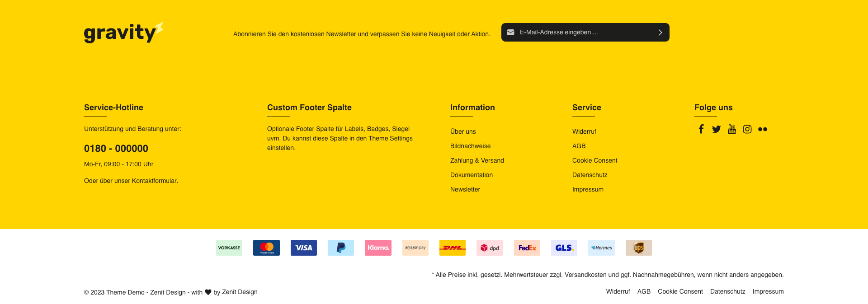Open Cookie Consent in the Service column
This screenshot has width=868, height=304.
pyautogui.click(x=594, y=160)
